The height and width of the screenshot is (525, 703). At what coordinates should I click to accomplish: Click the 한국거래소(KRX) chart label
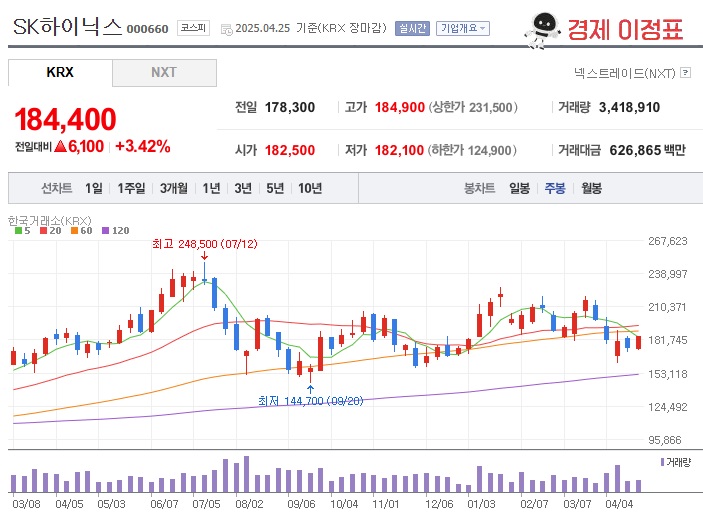[50, 221]
